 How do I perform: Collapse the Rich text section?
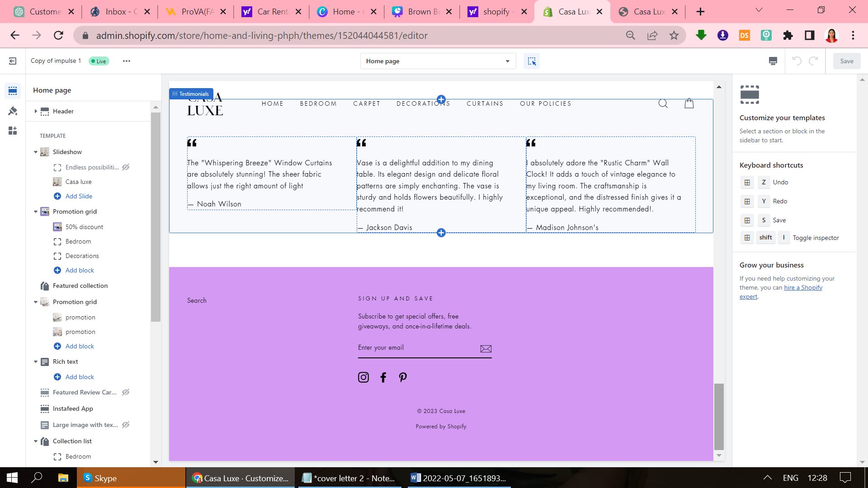pyautogui.click(x=36, y=361)
